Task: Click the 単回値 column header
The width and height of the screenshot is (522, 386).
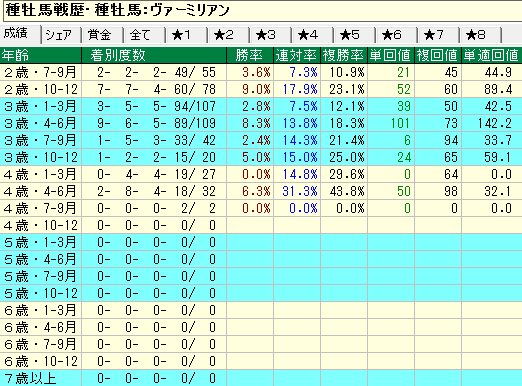Action: coord(391,55)
